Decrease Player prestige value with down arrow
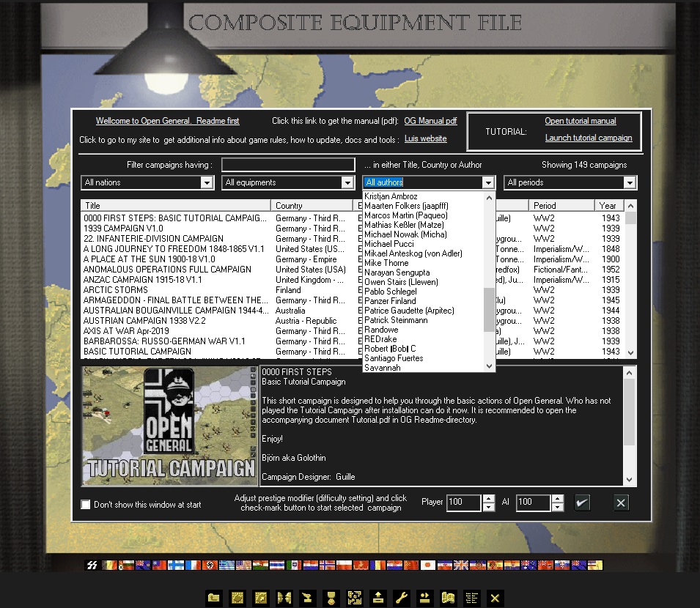The width and height of the screenshot is (700, 608). pyautogui.click(x=489, y=507)
